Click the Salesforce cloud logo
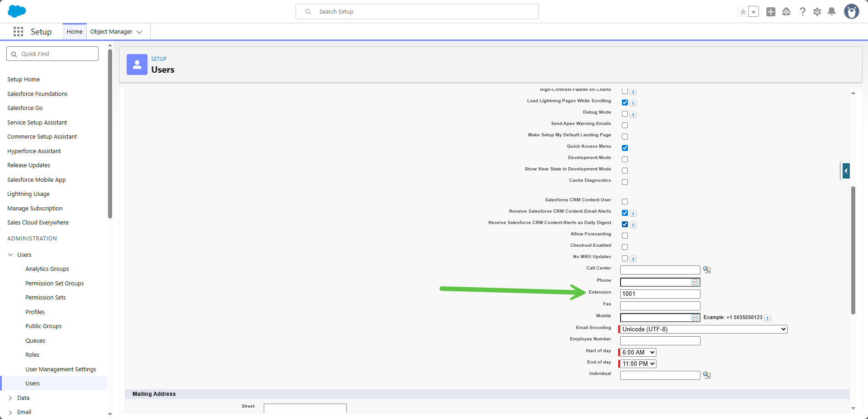The width and height of the screenshot is (868, 419). (x=17, y=11)
